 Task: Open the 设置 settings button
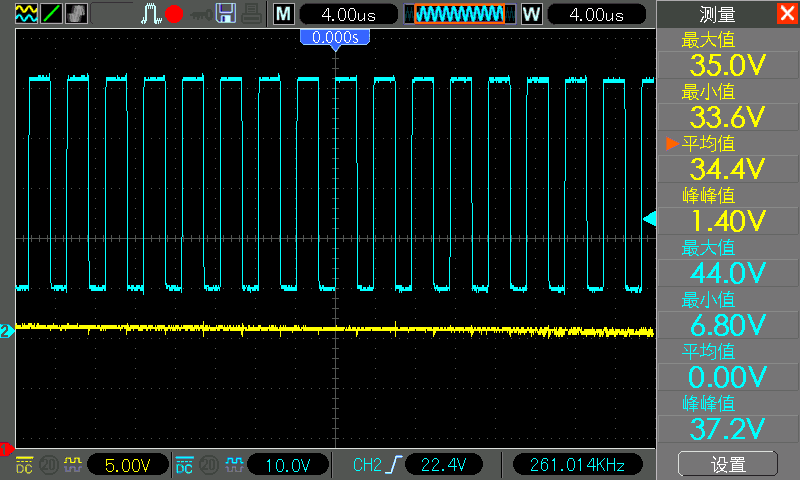pyautogui.click(x=728, y=464)
